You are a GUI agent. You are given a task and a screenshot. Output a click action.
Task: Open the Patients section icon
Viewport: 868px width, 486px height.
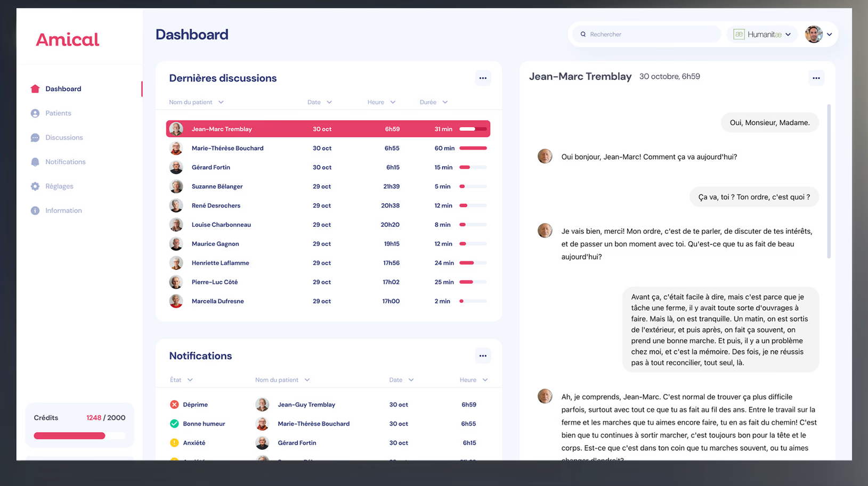click(x=35, y=113)
